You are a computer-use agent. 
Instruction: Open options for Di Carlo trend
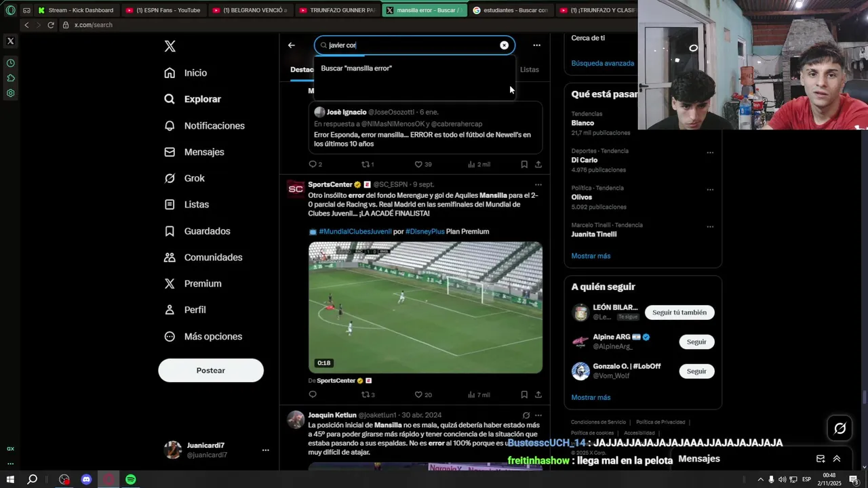710,152
